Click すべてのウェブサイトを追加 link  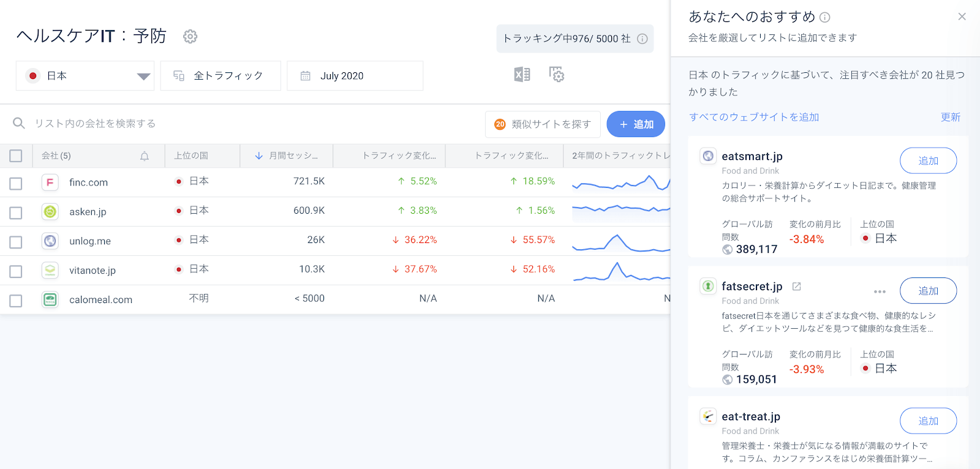coord(754,117)
